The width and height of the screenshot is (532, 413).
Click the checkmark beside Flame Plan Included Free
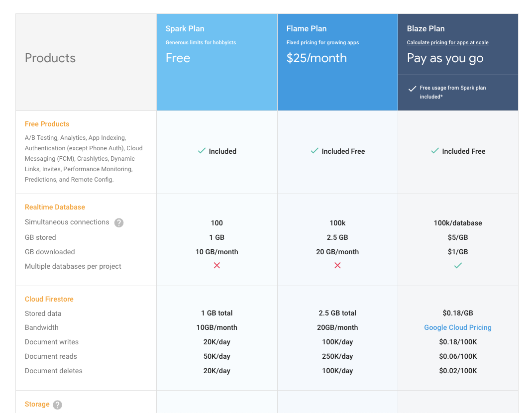315,151
